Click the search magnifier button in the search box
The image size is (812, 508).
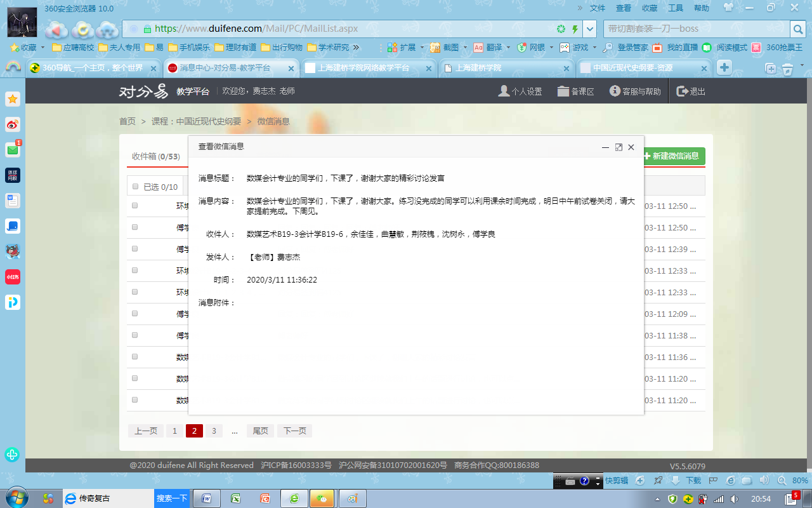797,29
